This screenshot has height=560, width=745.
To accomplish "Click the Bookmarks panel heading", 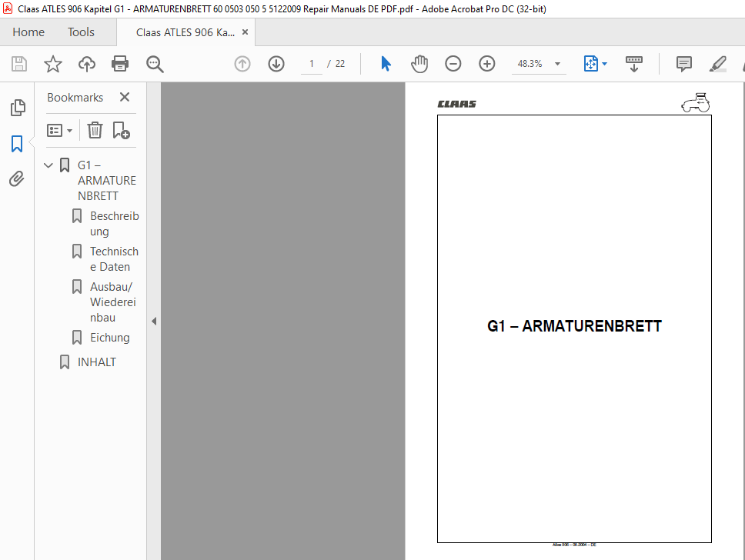I will pyautogui.click(x=75, y=98).
